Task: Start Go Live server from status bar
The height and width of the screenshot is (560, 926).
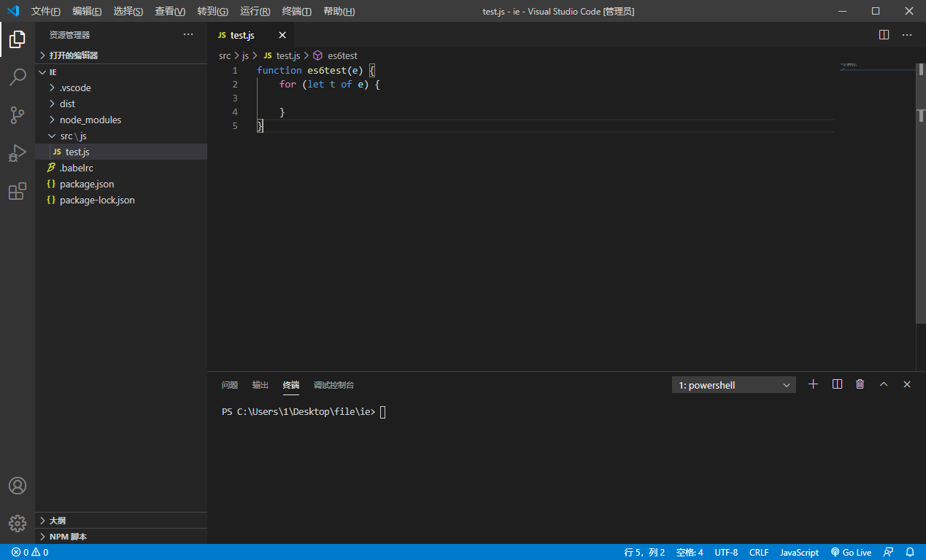Action: coord(851,552)
